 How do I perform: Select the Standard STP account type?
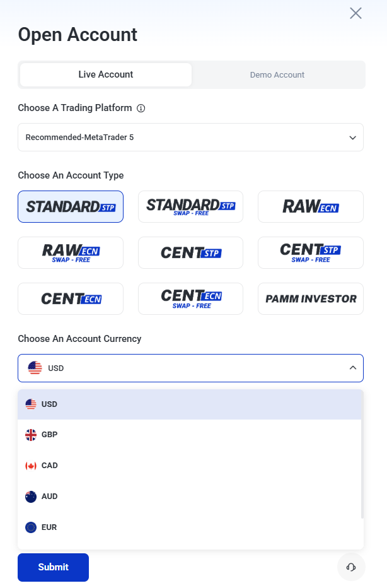[x=71, y=207]
